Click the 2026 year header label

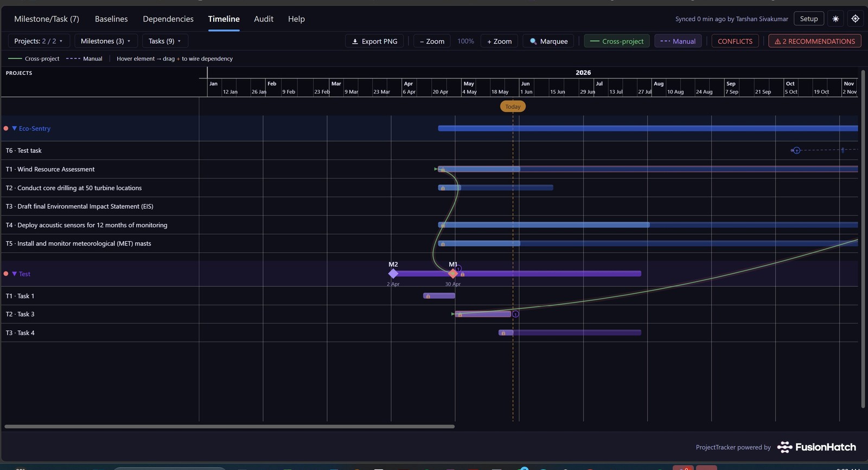point(583,73)
